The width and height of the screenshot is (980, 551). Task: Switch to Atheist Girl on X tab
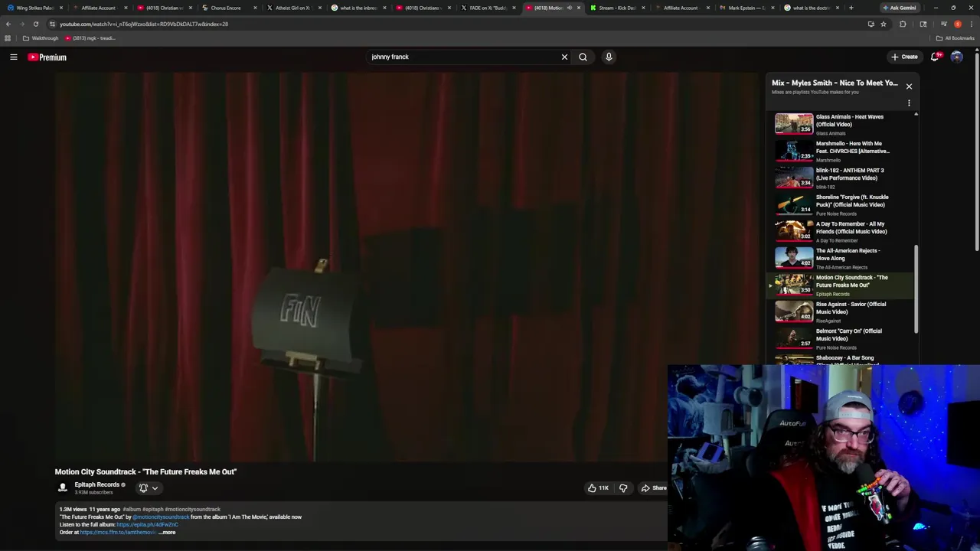pyautogui.click(x=292, y=8)
